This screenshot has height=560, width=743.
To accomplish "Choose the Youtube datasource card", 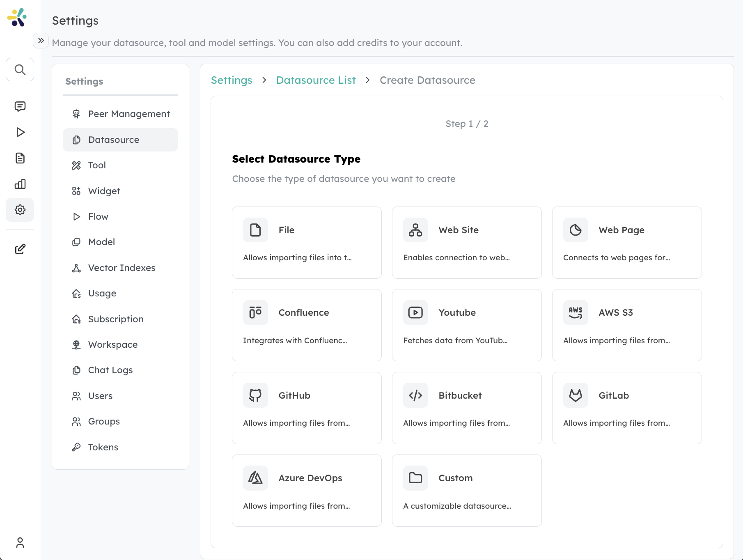I will point(467,325).
